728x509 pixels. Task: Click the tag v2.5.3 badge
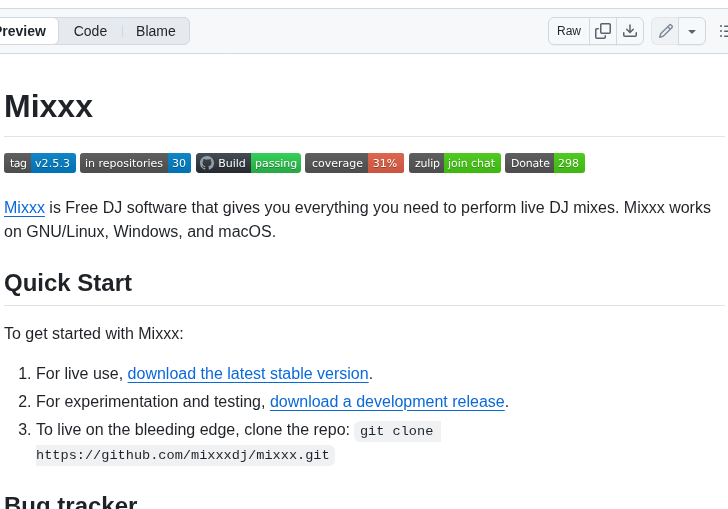pos(40,163)
